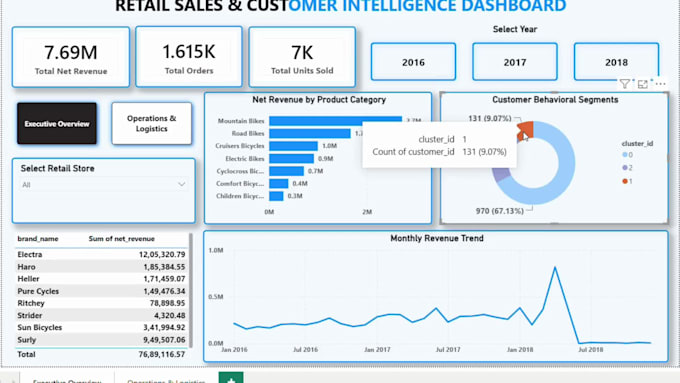Select cluster 2 in the donut legend
680x383 pixels.
click(x=628, y=168)
